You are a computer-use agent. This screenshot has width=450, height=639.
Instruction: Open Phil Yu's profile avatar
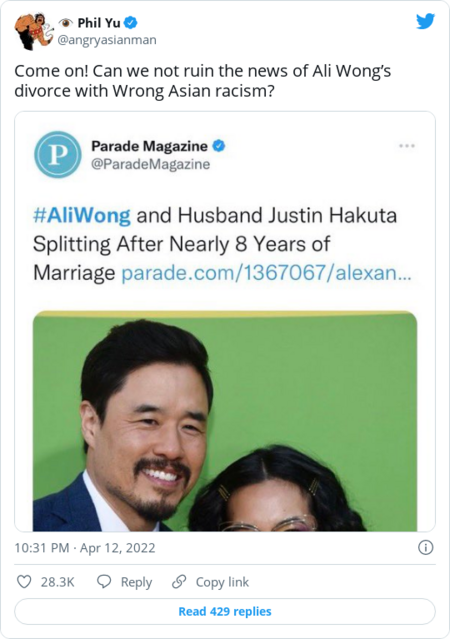click(x=33, y=31)
